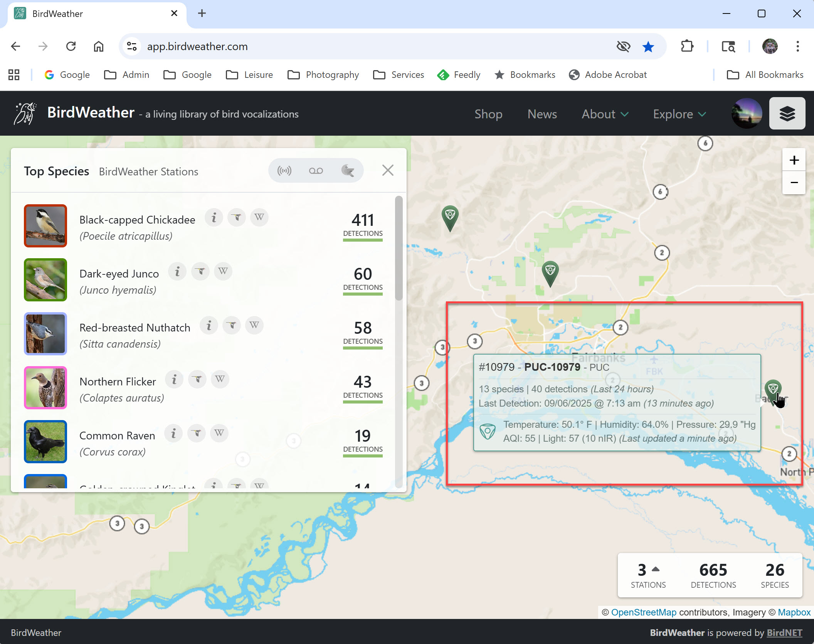Click zoom out map button
Screen dimensions: 814x644
coord(794,183)
